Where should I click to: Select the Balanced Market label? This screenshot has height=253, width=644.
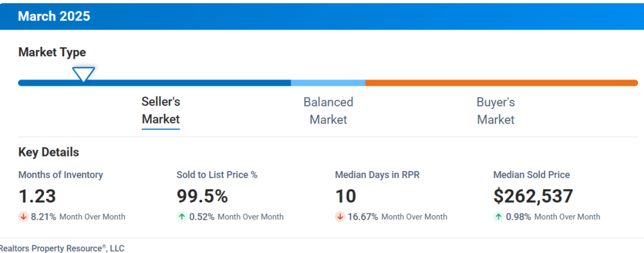328,110
